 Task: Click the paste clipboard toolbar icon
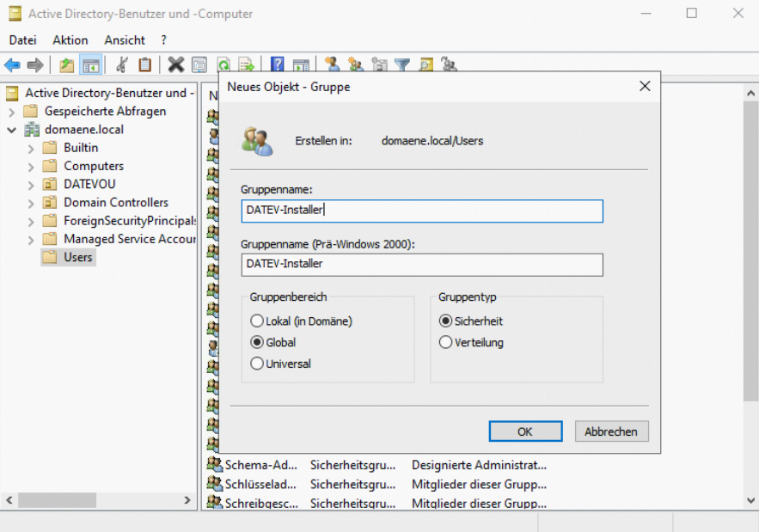(x=145, y=64)
